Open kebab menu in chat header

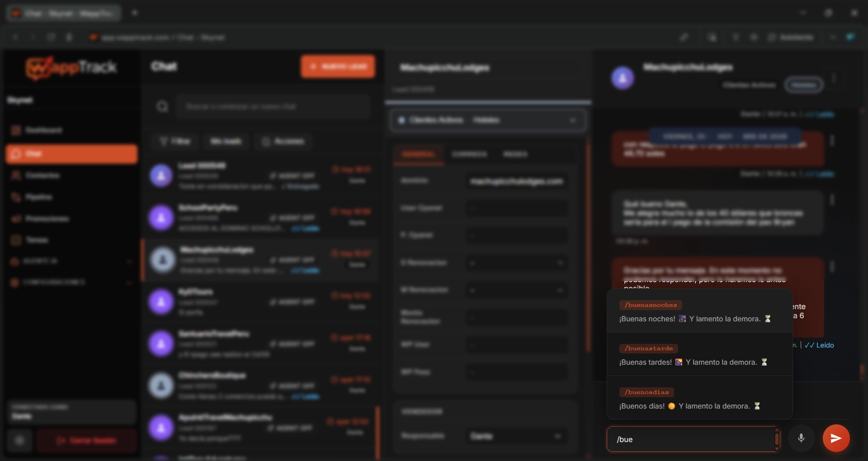point(834,78)
